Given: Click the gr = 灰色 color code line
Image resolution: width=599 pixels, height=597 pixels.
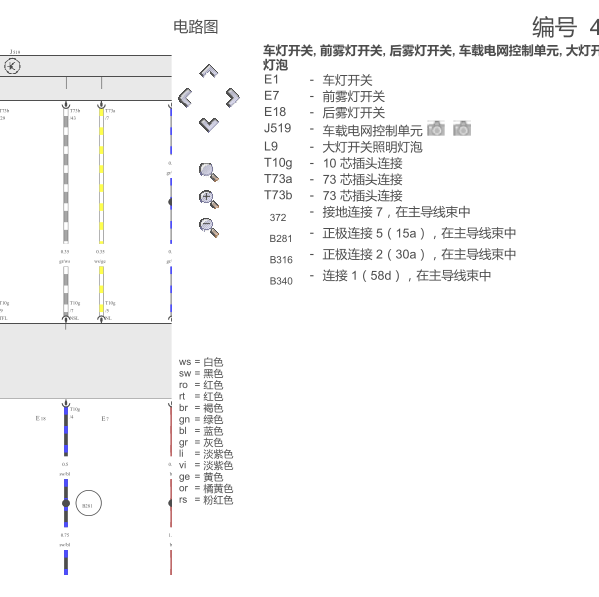Looking at the screenshot, I should point(201,442).
